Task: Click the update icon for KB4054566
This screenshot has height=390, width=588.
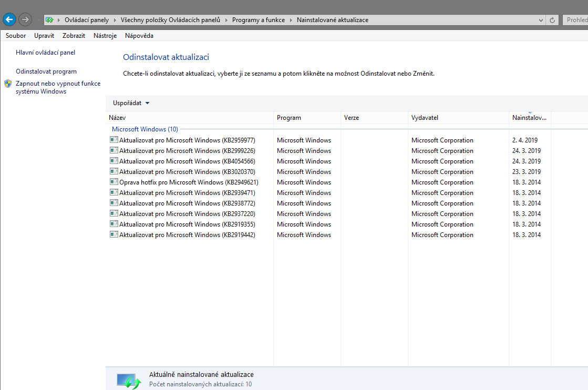Action: [114, 161]
